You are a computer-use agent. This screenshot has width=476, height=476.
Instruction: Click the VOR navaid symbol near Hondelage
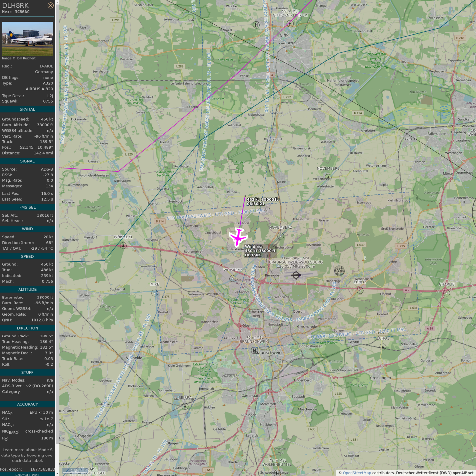[339, 271]
